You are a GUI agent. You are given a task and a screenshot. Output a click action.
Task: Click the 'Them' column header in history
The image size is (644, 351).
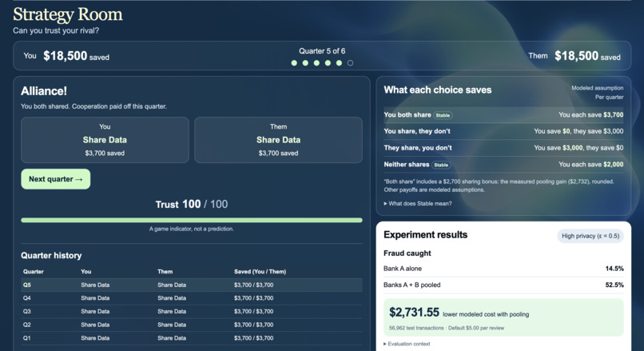pyautogui.click(x=165, y=272)
